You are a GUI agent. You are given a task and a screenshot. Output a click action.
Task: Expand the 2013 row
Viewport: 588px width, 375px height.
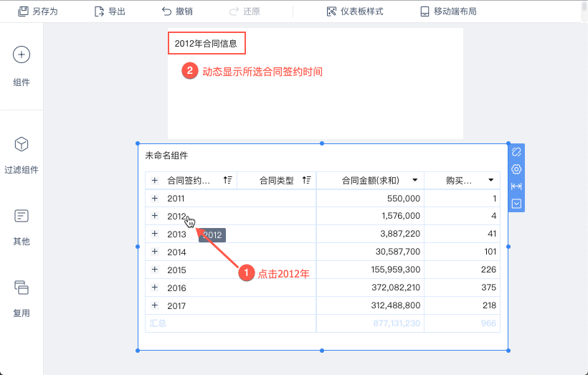pyautogui.click(x=154, y=234)
